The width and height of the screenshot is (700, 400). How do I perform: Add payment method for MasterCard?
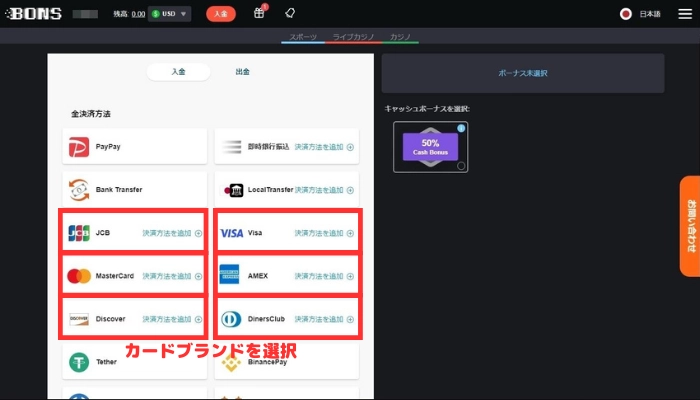pos(167,276)
